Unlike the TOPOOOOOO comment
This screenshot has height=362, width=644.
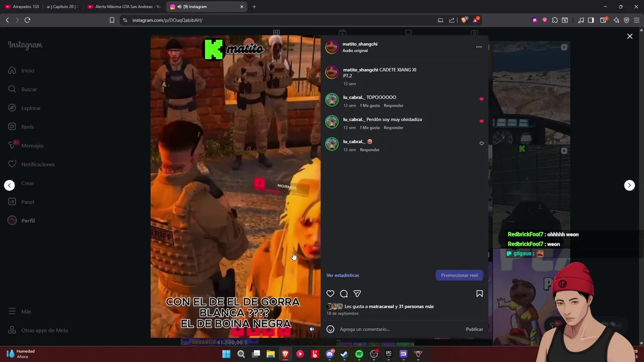[x=481, y=99]
